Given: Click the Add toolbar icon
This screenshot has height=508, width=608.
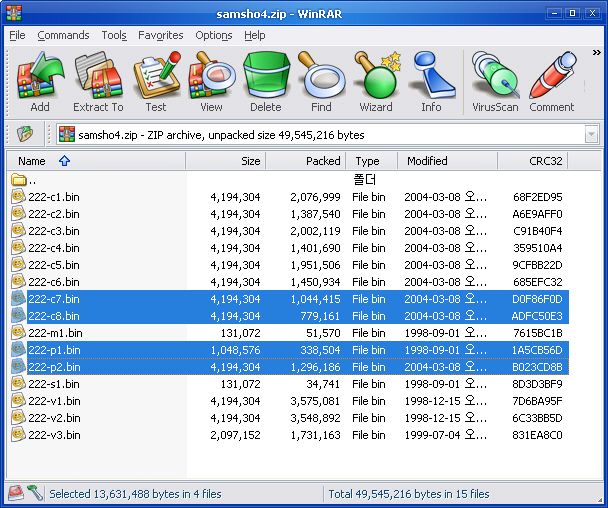Looking at the screenshot, I should tap(40, 82).
